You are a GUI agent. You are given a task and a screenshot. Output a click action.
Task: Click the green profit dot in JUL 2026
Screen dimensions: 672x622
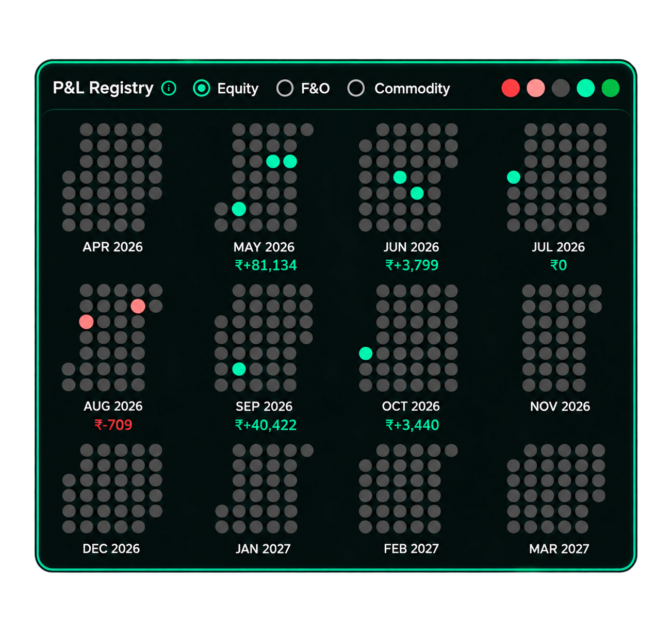(514, 177)
